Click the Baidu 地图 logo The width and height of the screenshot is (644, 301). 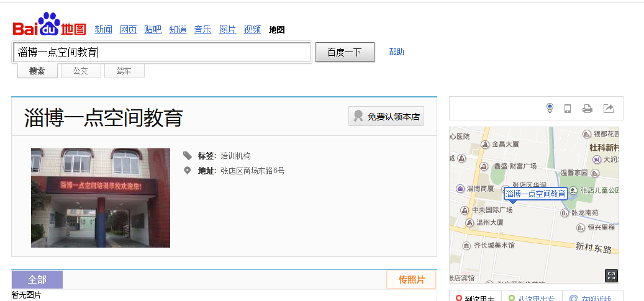click(49, 24)
